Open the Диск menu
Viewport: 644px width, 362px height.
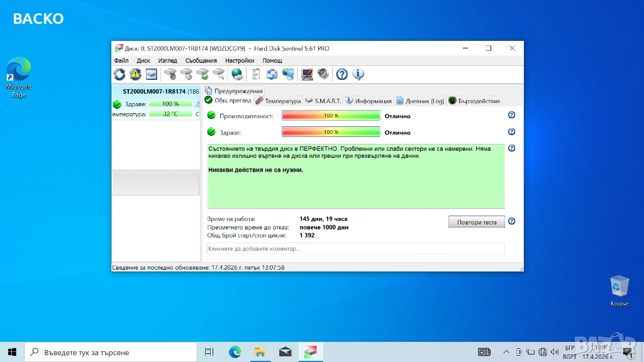(143, 60)
